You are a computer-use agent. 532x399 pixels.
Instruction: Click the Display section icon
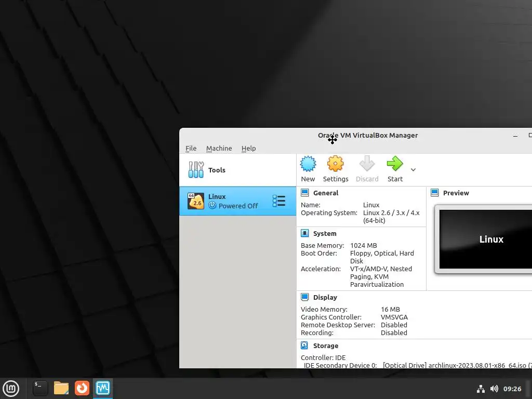(x=304, y=297)
